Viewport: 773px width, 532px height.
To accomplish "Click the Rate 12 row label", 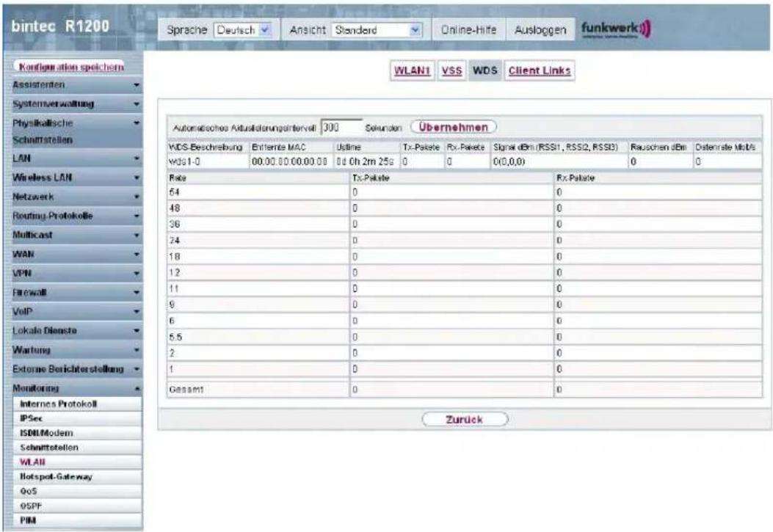I will coord(175,273).
